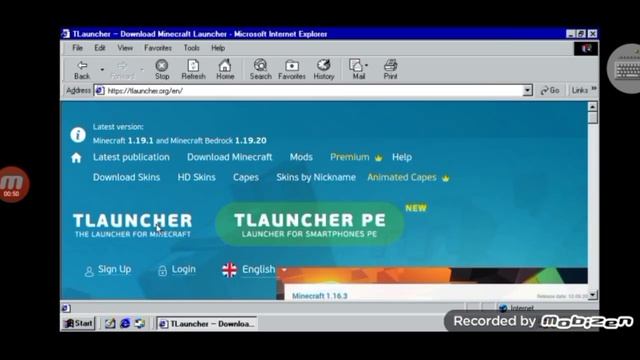
Task: Select the TLauncher taskbar button
Action: click(x=207, y=324)
